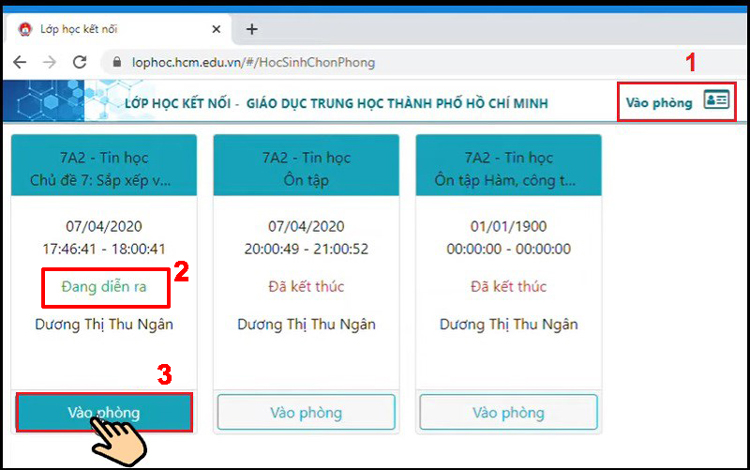
Task: Click Vào phòng under Ôn tập Hàm class
Action: coord(508,413)
